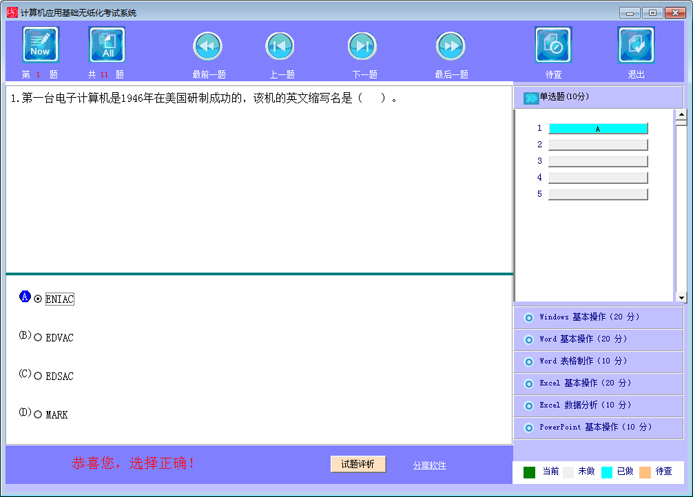
Task: Expand Word 表格制作 (10 分) section
Action: [598, 361]
